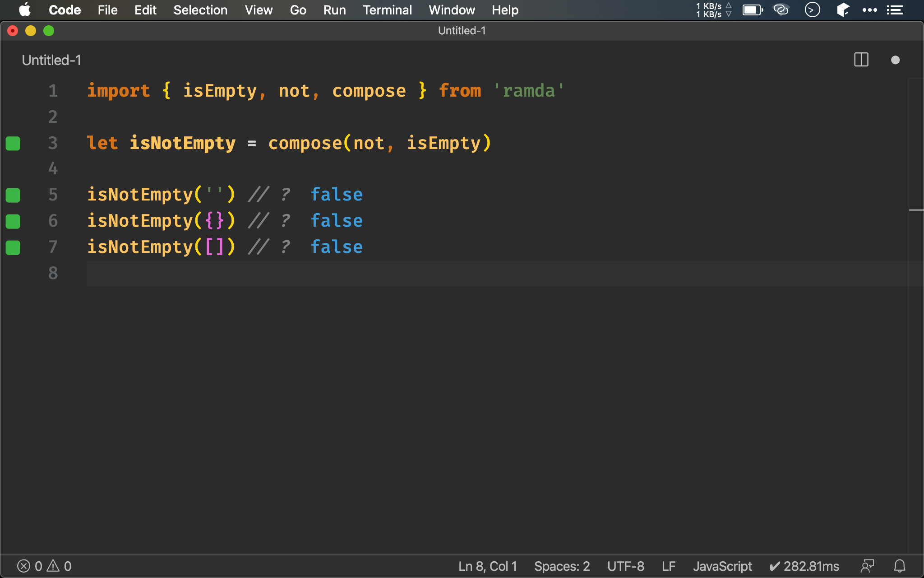The width and height of the screenshot is (924, 578).
Task: Click 'compose' call on line 3
Action: pyautogui.click(x=305, y=143)
